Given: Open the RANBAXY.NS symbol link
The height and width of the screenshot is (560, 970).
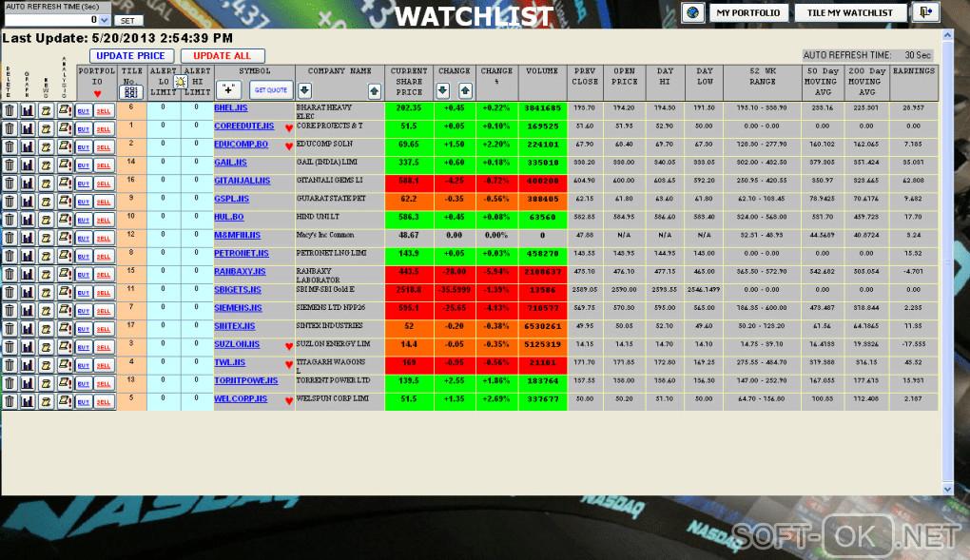Looking at the screenshot, I should (x=240, y=272).
